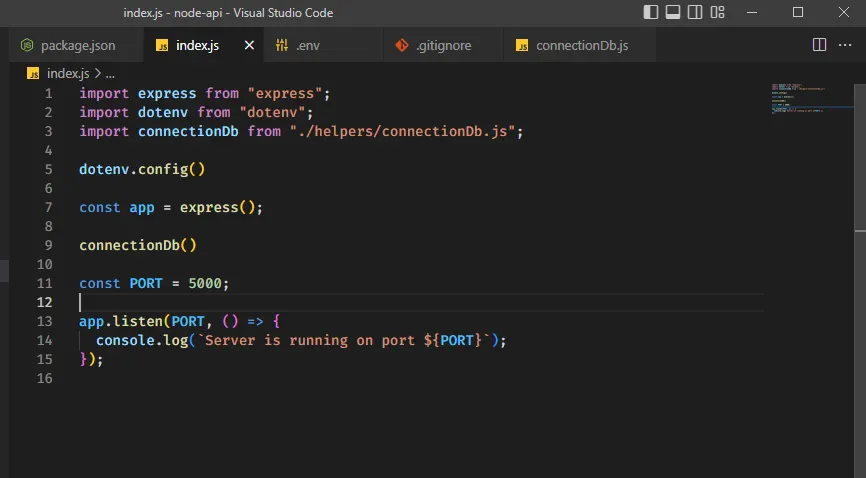Click the .gitignore git icon
The width and height of the screenshot is (866, 478).
(402, 45)
